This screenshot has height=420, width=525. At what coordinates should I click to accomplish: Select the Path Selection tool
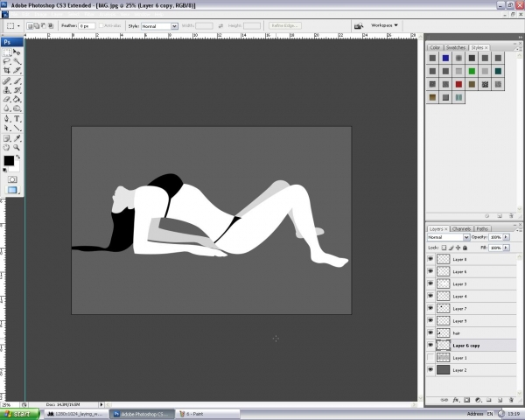coord(7,128)
